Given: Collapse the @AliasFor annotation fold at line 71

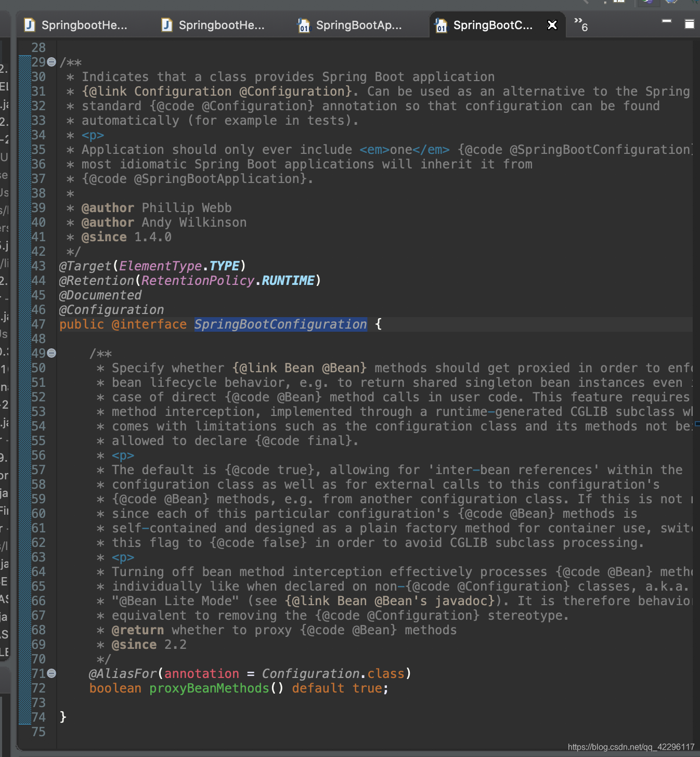Looking at the screenshot, I should 51,673.
